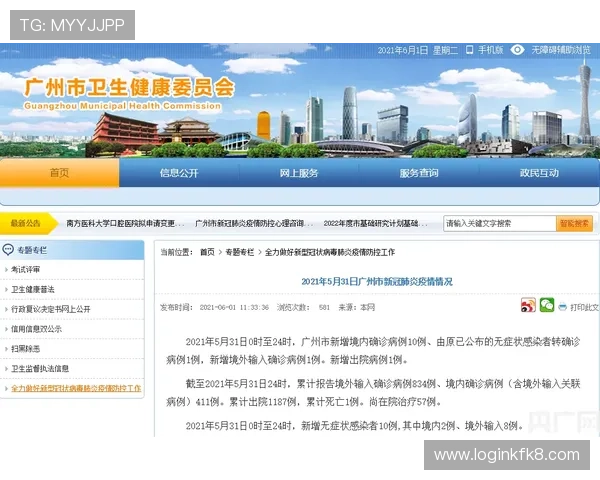Viewport: 600px width, 480px height.
Task: Go to 首页 main navigation tab
Action: [x=59, y=173]
